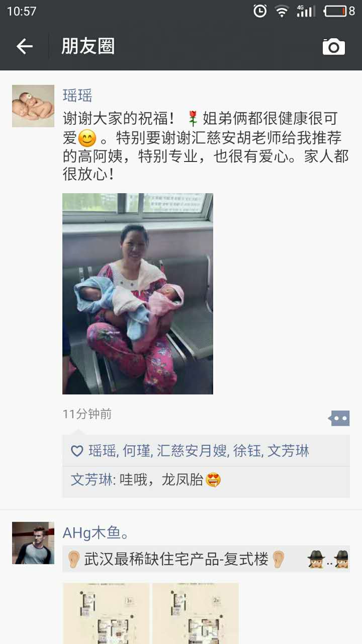Image resolution: width=362 pixels, height=644 pixels.
Task: Tap 汇慈安月嫂 in the likes list
Action: tap(192, 451)
